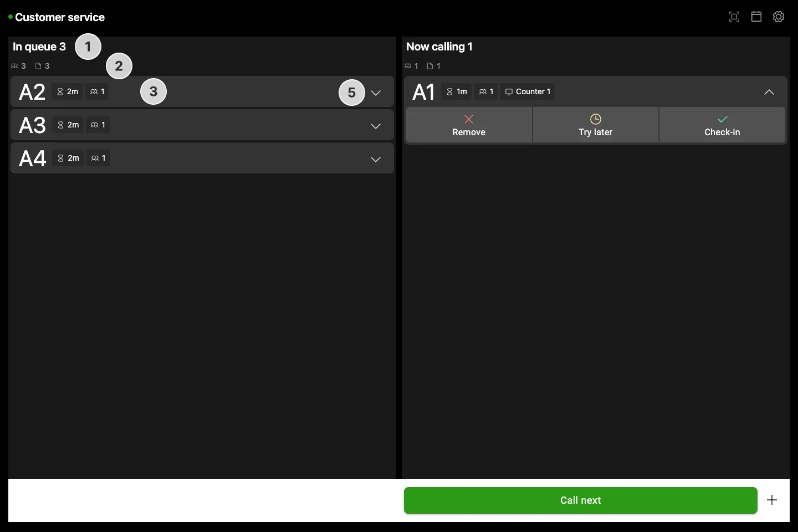Click the Try later clock icon
798x532 pixels.
pos(596,119)
